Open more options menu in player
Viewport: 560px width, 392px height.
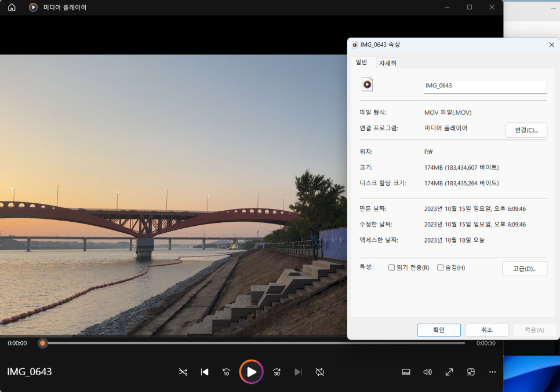point(493,372)
